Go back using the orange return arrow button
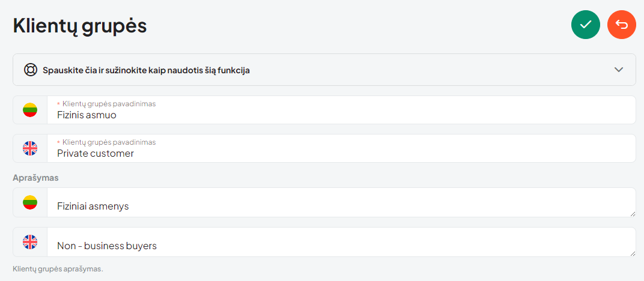 pos(622,25)
